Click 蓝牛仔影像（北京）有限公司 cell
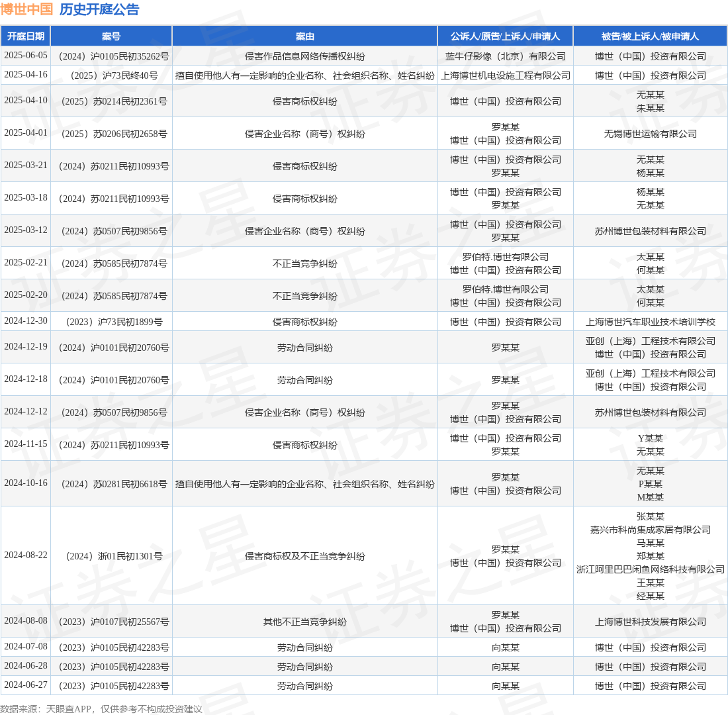The width and height of the screenshot is (728, 715). click(x=505, y=56)
